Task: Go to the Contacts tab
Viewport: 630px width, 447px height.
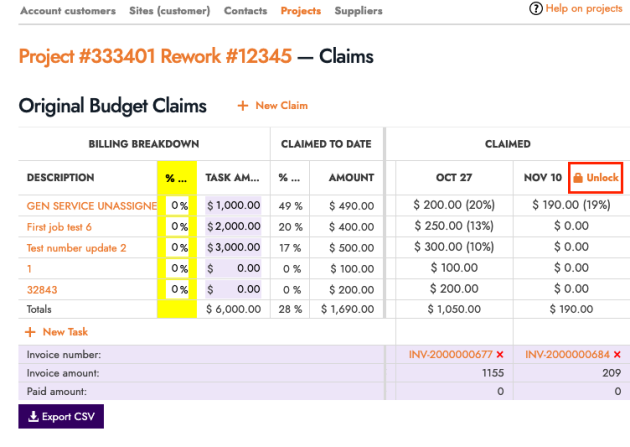Action: 245,11
